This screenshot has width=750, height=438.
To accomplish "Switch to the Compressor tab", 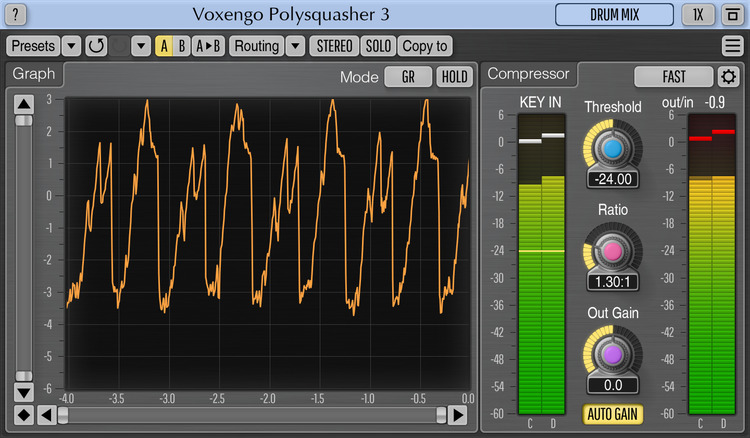I will pyautogui.click(x=528, y=74).
